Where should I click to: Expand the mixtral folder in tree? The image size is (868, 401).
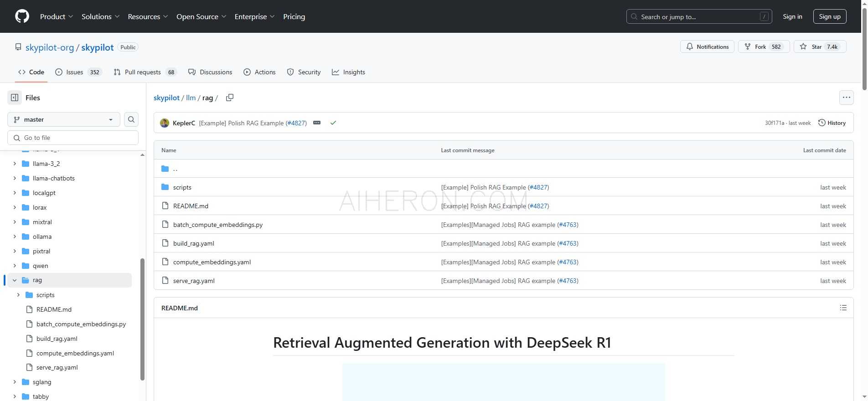(x=15, y=222)
